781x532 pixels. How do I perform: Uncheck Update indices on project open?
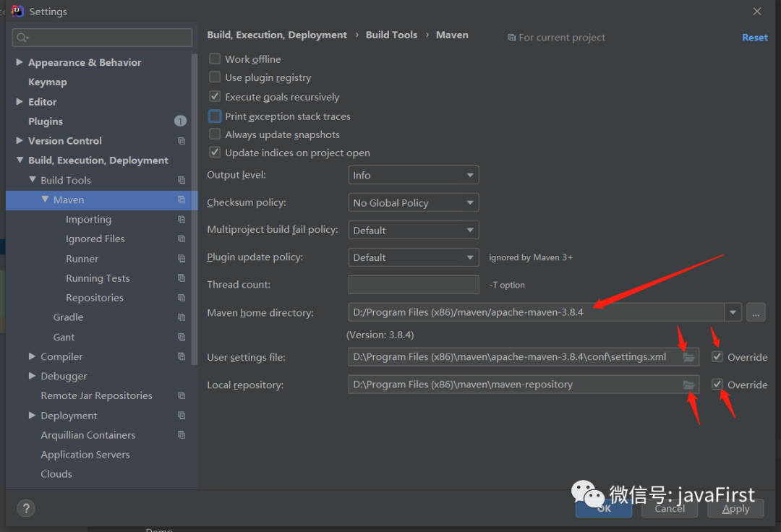click(215, 153)
